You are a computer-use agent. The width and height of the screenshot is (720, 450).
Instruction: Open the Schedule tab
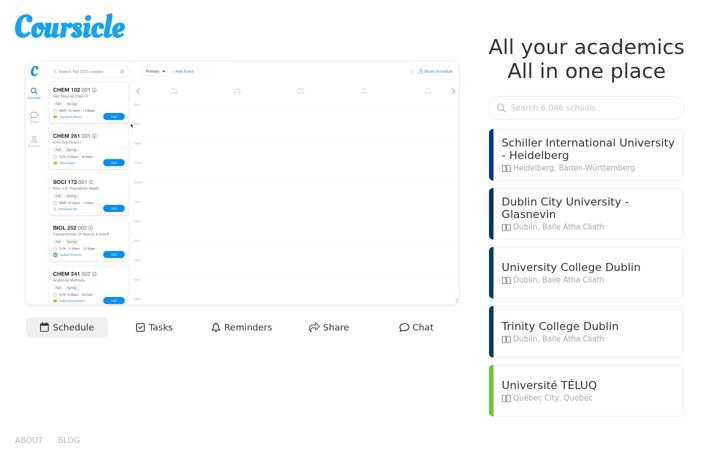(x=67, y=327)
